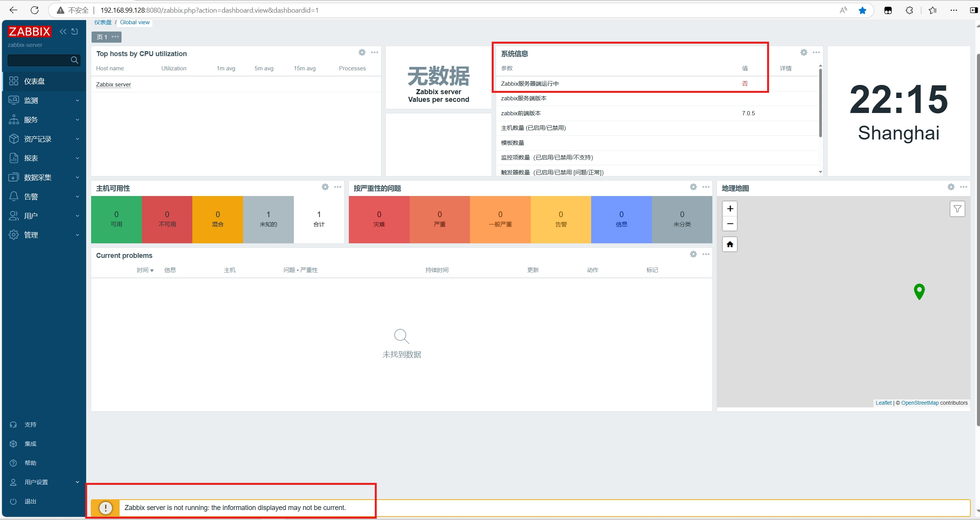
Task: Click the browser address bar URL
Action: click(x=210, y=10)
